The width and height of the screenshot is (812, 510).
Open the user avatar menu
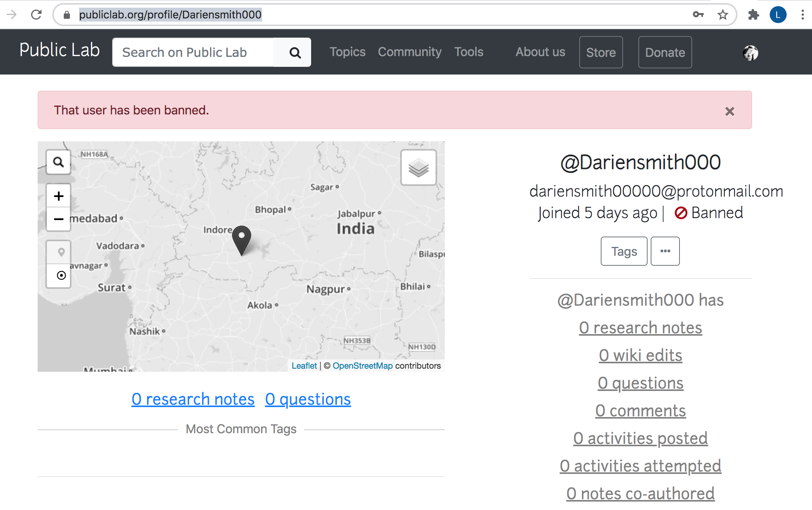[750, 53]
